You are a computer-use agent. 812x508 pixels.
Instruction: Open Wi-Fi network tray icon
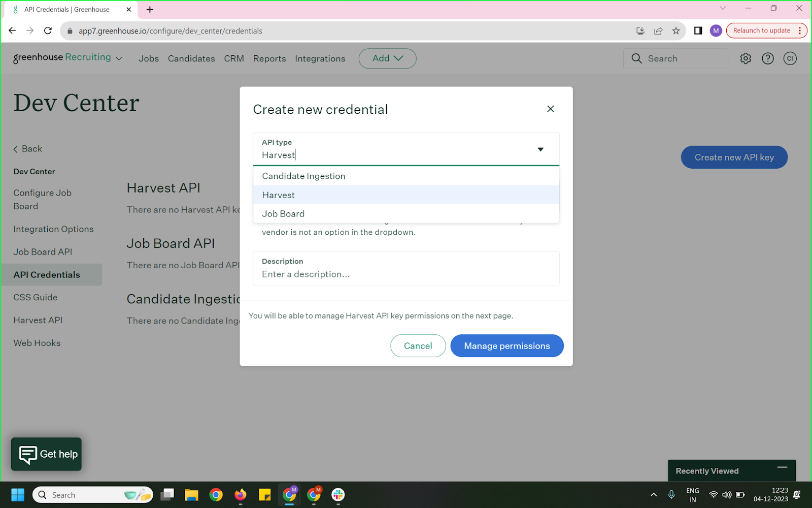[x=713, y=495]
